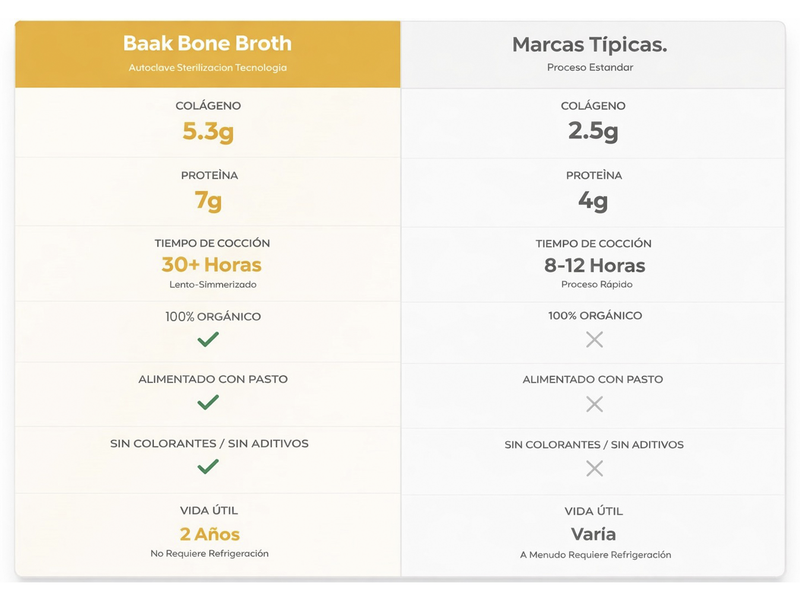The height and width of the screenshot is (608, 800).
Task: Click the green checkmark under Sin Colorantes / Sin Aditivos
Action: pos(208,467)
